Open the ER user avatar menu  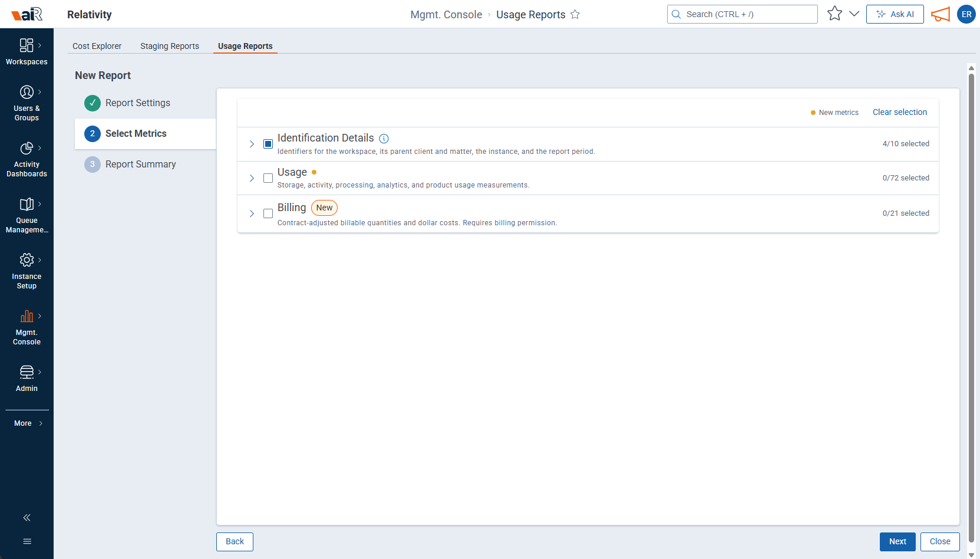point(966,14)
